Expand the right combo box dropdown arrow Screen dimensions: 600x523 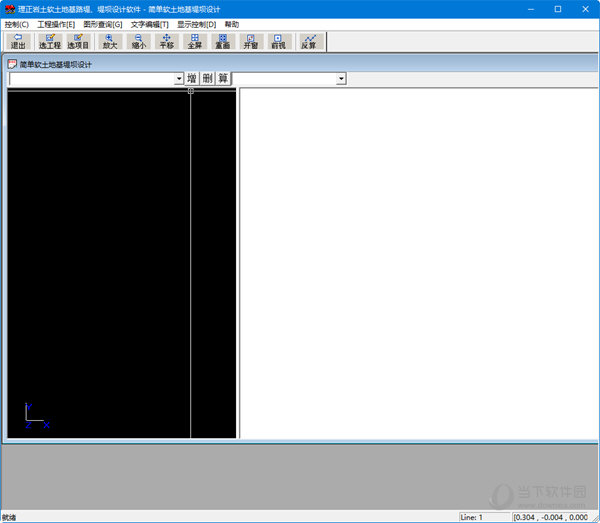click(341, 79)
